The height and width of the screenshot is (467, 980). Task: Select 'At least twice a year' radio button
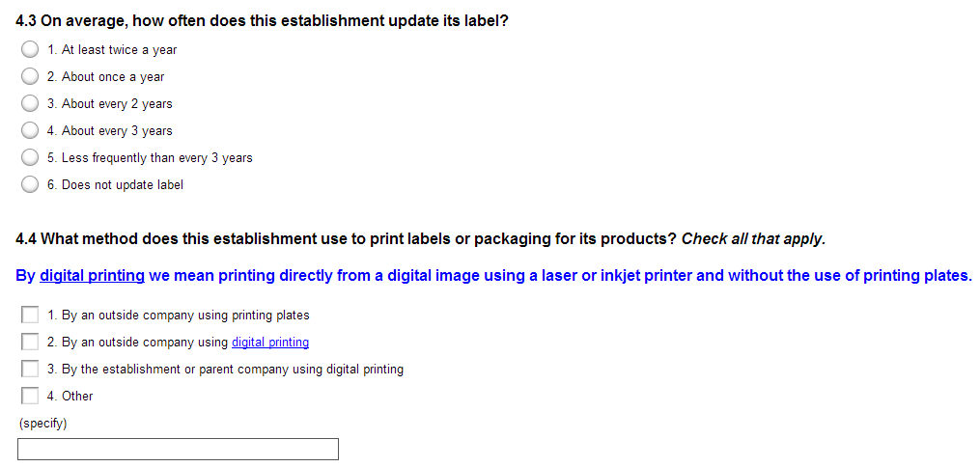30,49
